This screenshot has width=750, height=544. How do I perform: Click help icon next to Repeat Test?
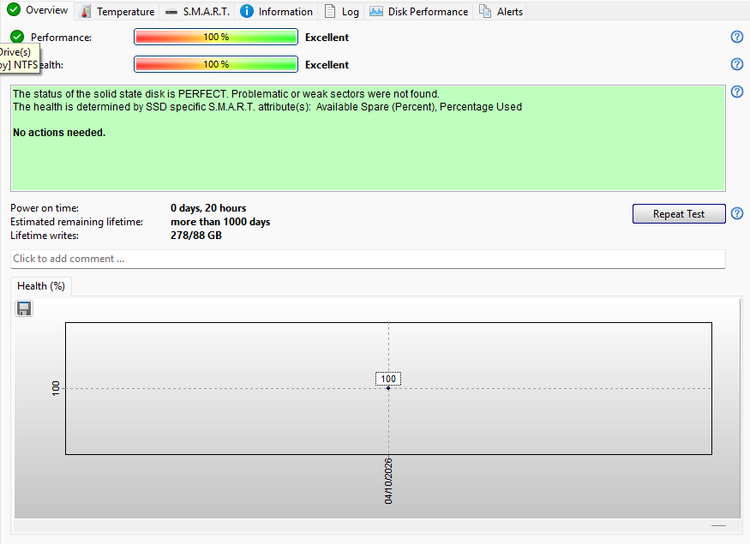[737, 213]
